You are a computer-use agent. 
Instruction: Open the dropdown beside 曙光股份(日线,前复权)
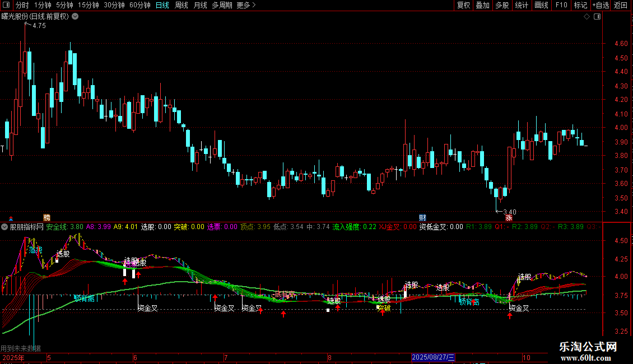(x=75, y=17)
